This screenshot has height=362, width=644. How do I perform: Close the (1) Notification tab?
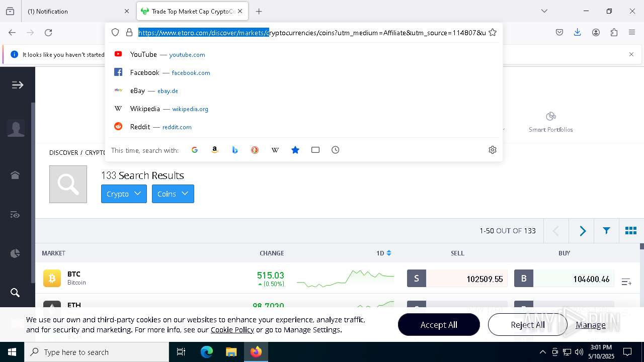click(126, 11)
